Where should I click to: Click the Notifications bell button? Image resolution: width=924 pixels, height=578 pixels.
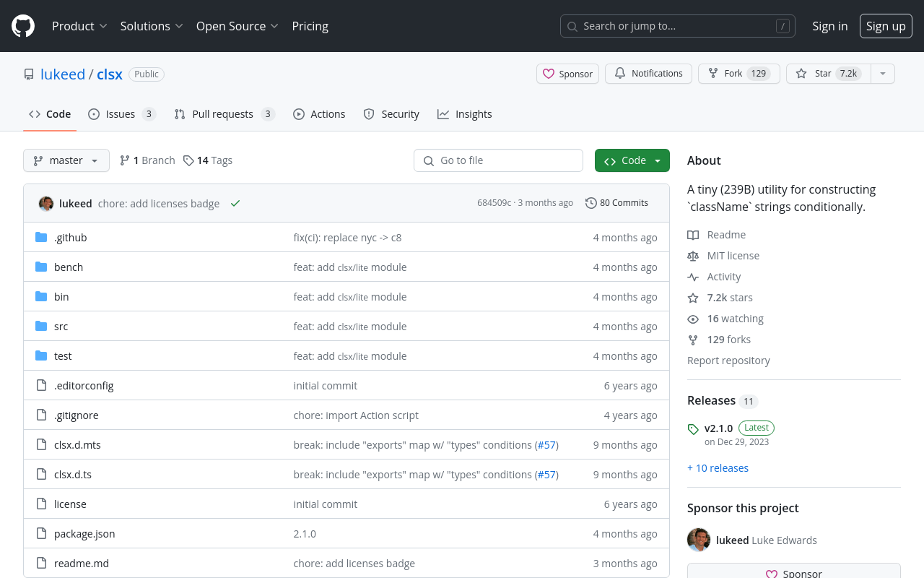648,74
